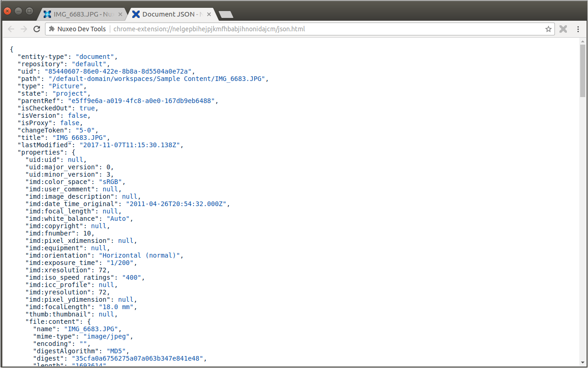Click the "imd:pixel_xdimension" key
Viewport: 588px width, 368px height.
tap(68, 241)
